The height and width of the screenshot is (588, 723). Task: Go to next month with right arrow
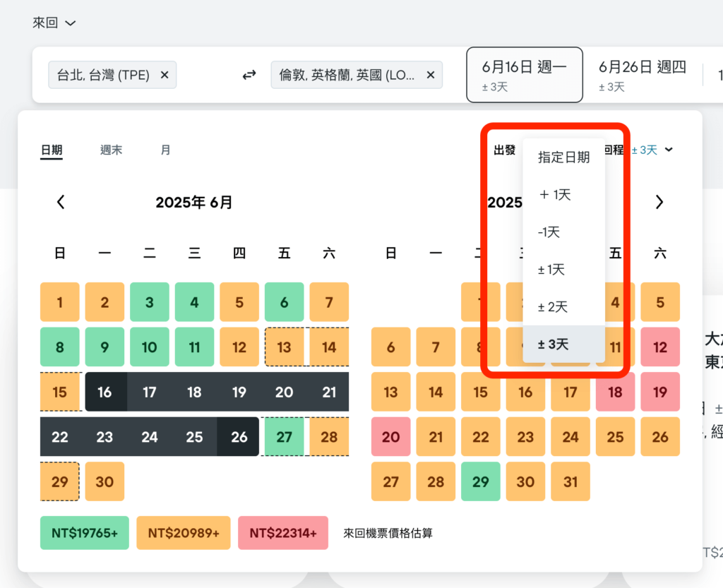[659, 202]
